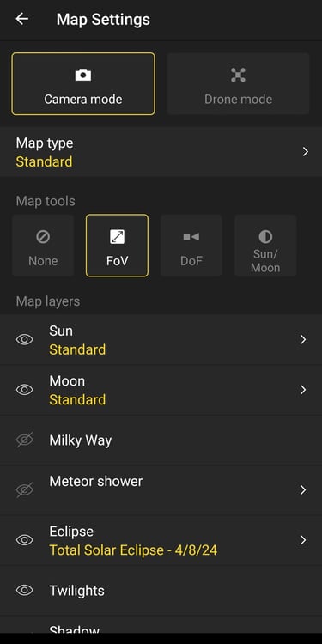Viewport: 322px width, 644px height.
Task: Toggle the Eclipse layer visibility
Action: 25,540
